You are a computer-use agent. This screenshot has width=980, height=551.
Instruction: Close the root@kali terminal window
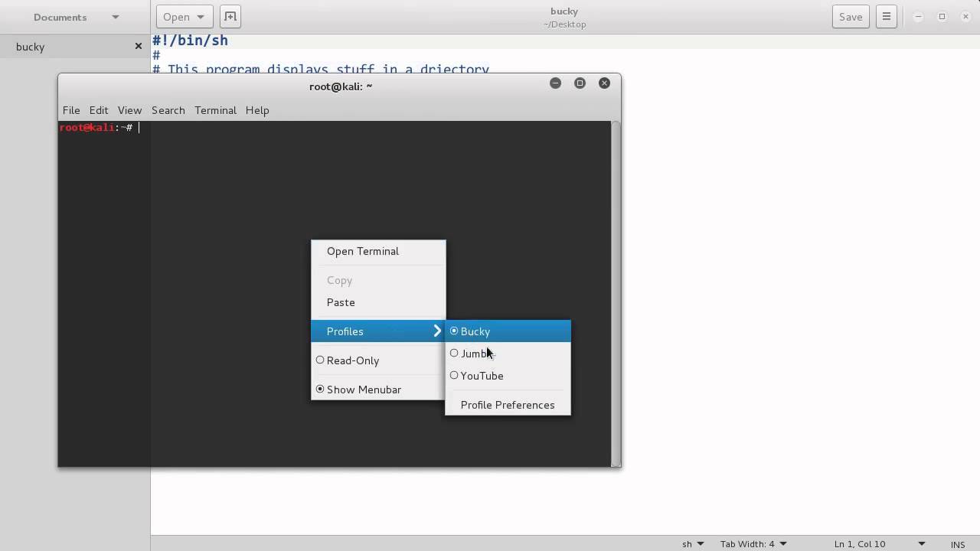pyautogui.click(x=604, y=83)
